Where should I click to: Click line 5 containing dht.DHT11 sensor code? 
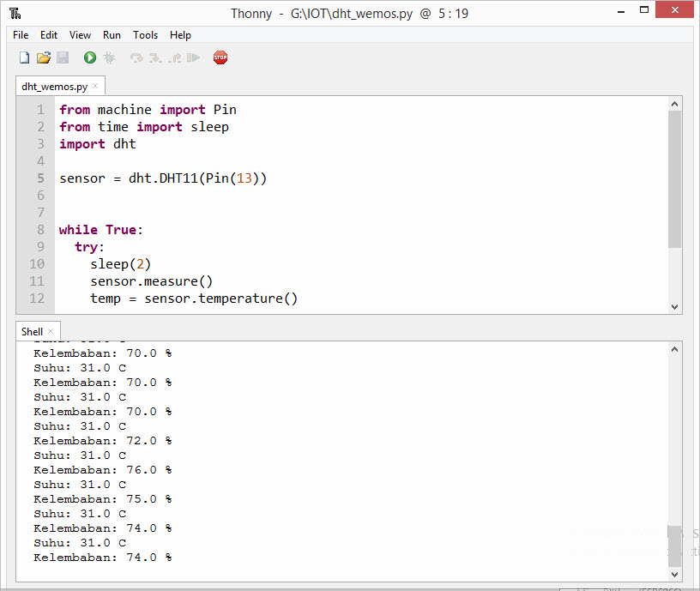pos(162,178)
